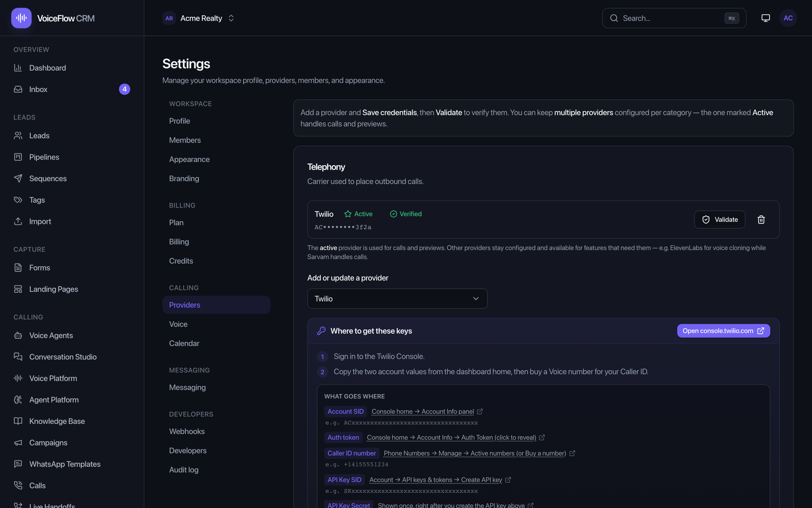Click the Landing Pages layout icon

coord(18,289)
